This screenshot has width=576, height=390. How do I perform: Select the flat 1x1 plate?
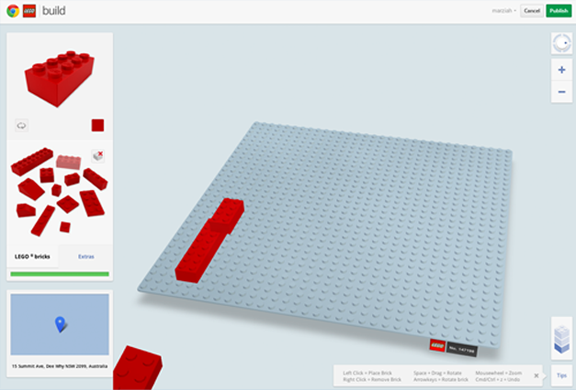[x=65, y=227]
